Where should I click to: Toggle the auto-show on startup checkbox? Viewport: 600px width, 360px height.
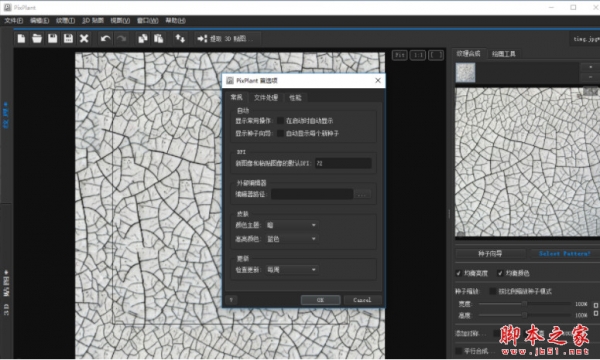[280, 121]
